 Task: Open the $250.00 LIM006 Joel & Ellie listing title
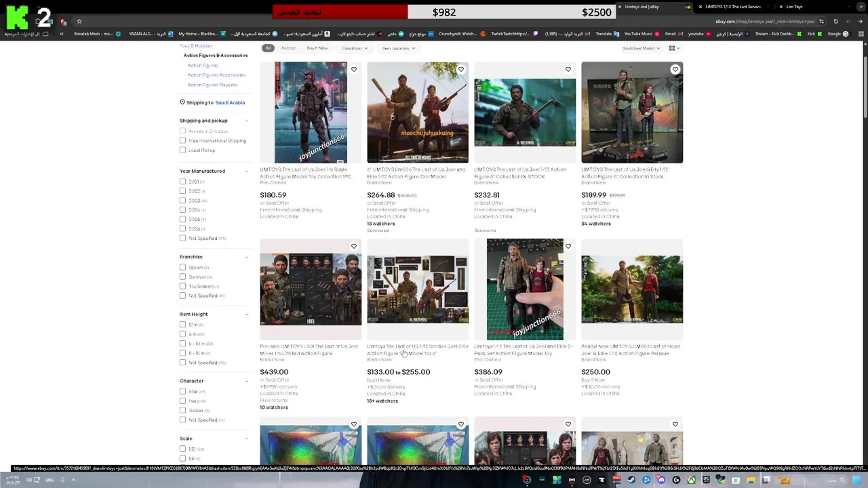click(631, 350)
